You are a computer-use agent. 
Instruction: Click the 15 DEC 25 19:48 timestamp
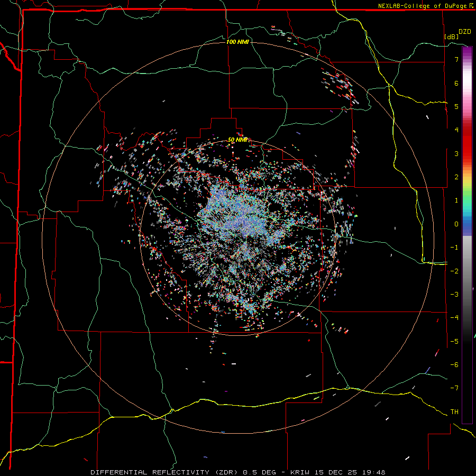[x=349, y=472]
